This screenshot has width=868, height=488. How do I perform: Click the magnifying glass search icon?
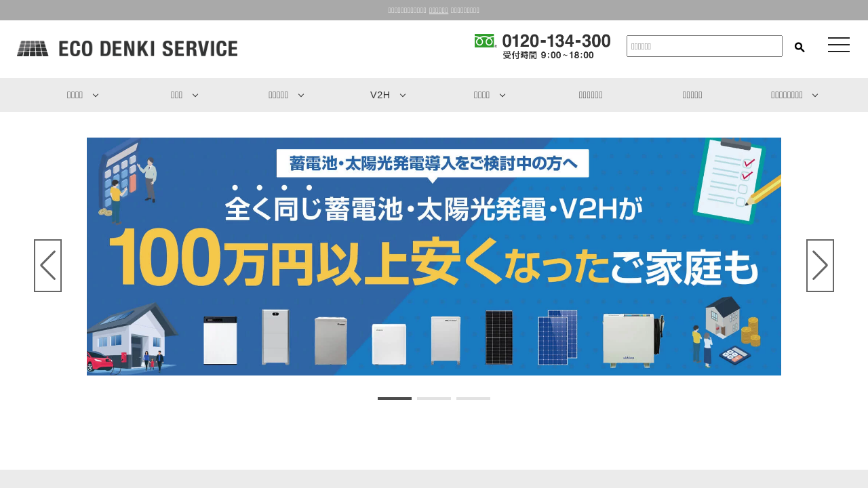(x=800, y=47)
